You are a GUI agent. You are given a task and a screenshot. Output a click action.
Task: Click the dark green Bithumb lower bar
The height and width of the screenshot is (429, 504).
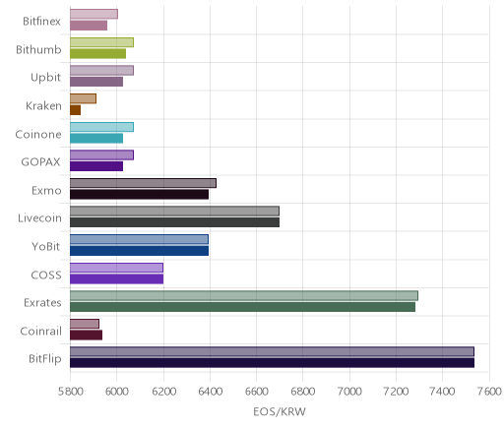pos(97,54)
